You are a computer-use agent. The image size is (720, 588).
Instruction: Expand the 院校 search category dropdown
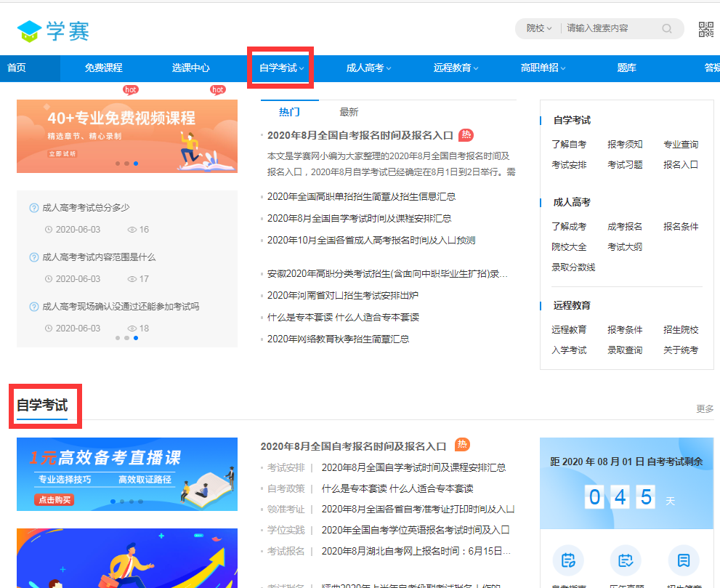click(x=539, y=28)
